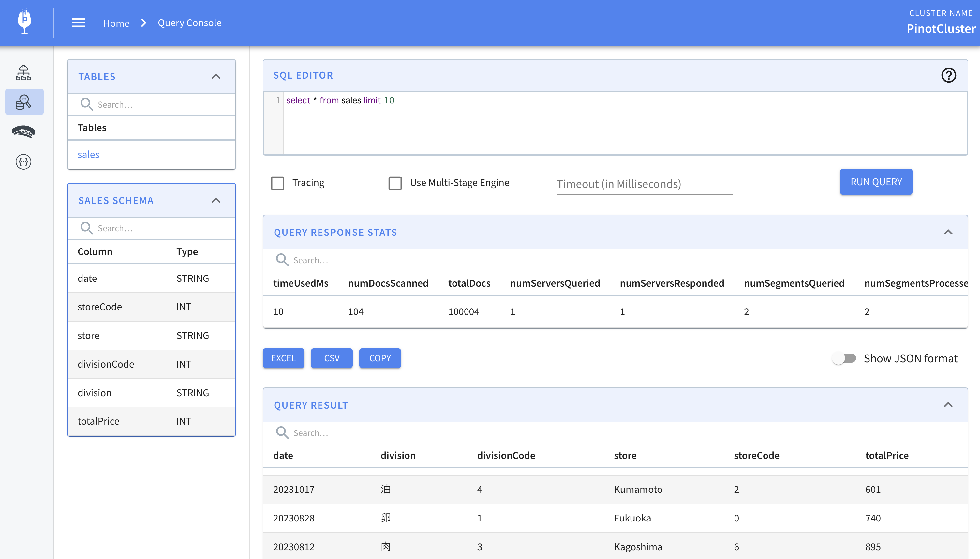The width and height of the screenshot is (980, 559).
Task: Collapse the TABLES panel
Action: [x=216, y=76]
